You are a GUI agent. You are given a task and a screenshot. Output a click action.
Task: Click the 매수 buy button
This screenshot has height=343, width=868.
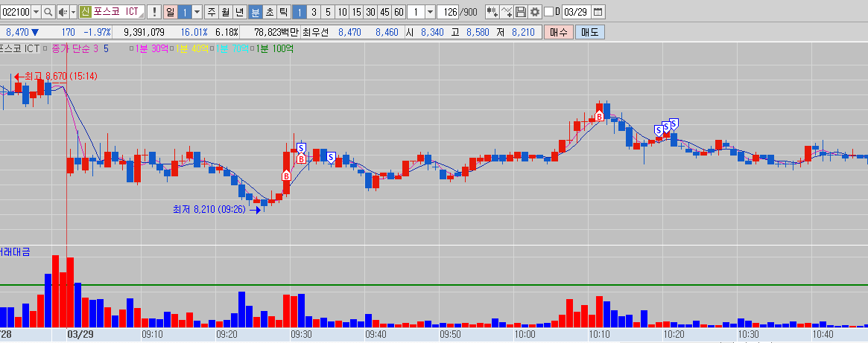pos(558,32)
